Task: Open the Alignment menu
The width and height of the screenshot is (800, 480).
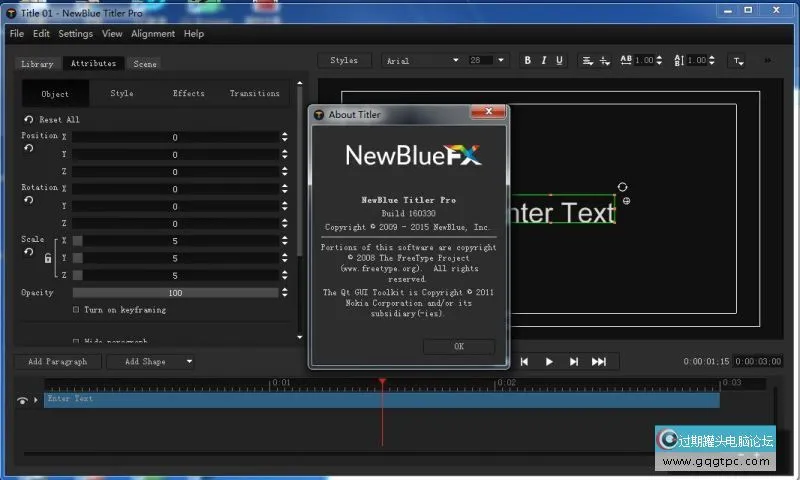Action: (x=153, y=34)
